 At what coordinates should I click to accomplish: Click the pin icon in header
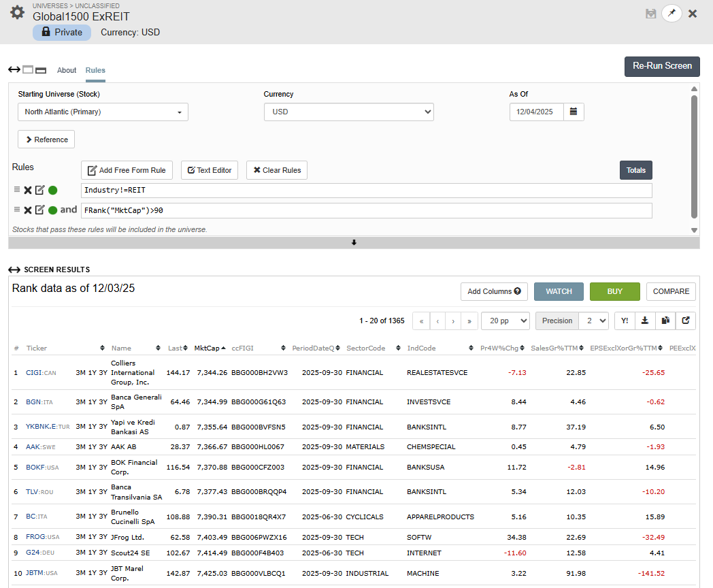pos(671,14)
